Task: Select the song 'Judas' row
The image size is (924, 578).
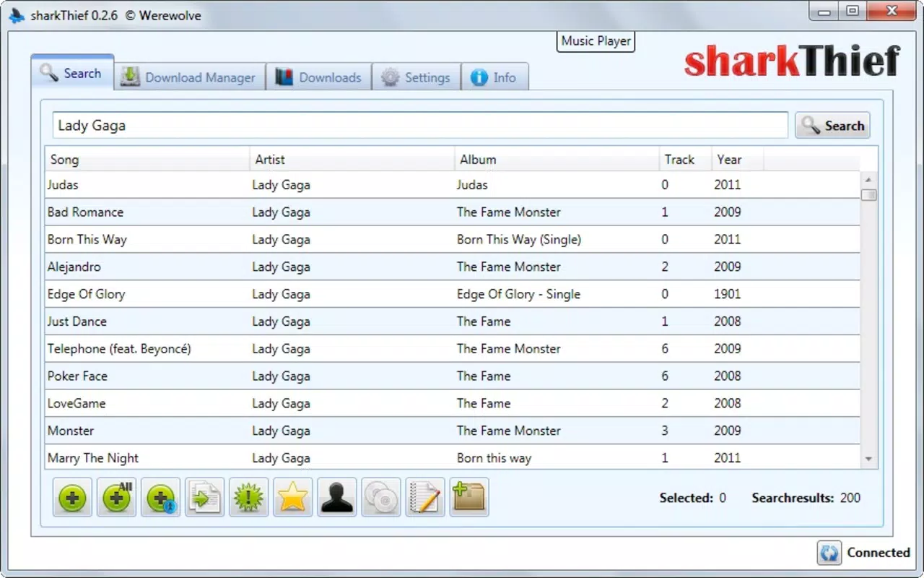Action: point(453,185)
